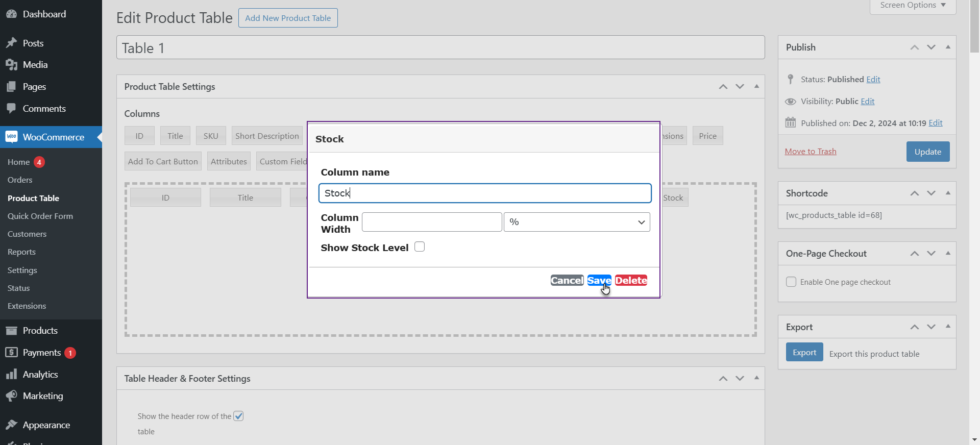Collapse the Shortcode panel
980x445 pixels.
click(948, 193)
